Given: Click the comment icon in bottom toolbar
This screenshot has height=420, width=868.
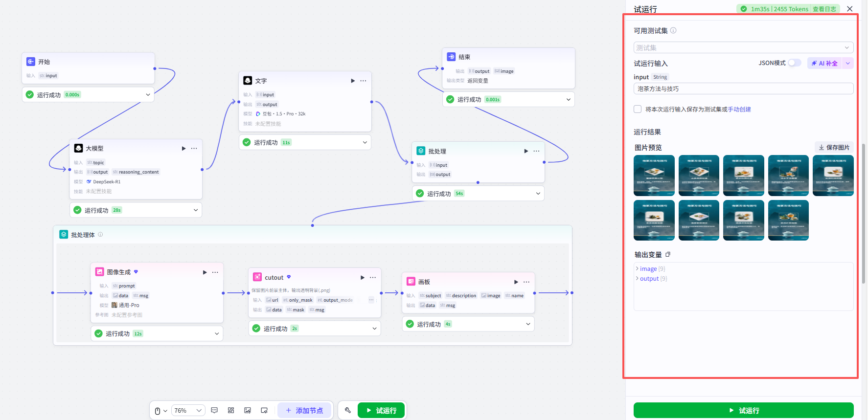Looking at the screenshot, I should (214, 410).
